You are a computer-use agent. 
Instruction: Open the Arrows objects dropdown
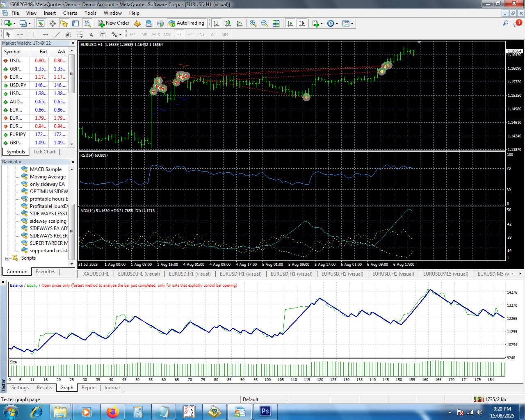116,34
